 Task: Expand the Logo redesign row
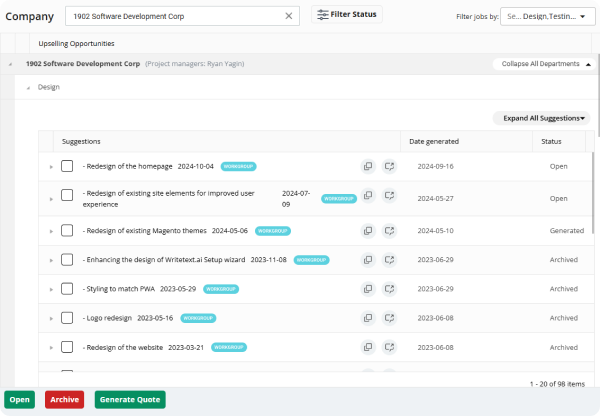tap(51, 318)
